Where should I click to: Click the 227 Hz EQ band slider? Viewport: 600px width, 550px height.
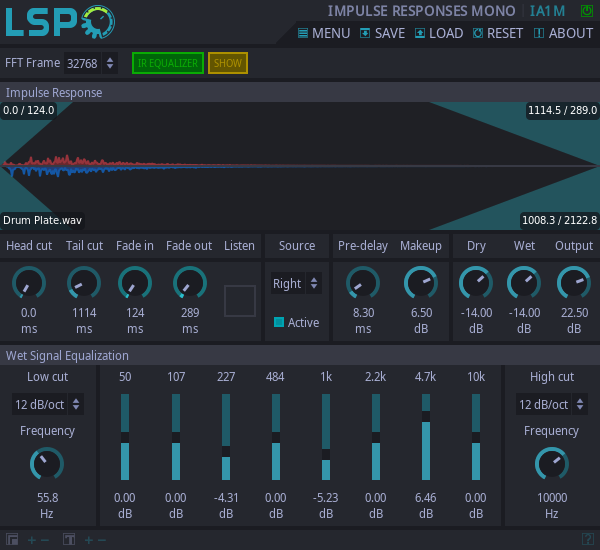coord(226,437)
